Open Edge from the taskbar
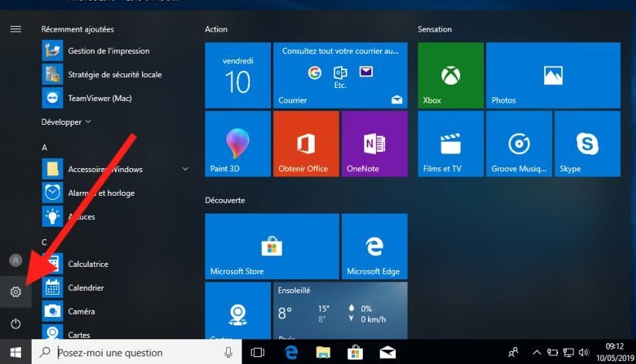Image resolution: width=636 pixels, height=364 pixels. tap(291, 352)
